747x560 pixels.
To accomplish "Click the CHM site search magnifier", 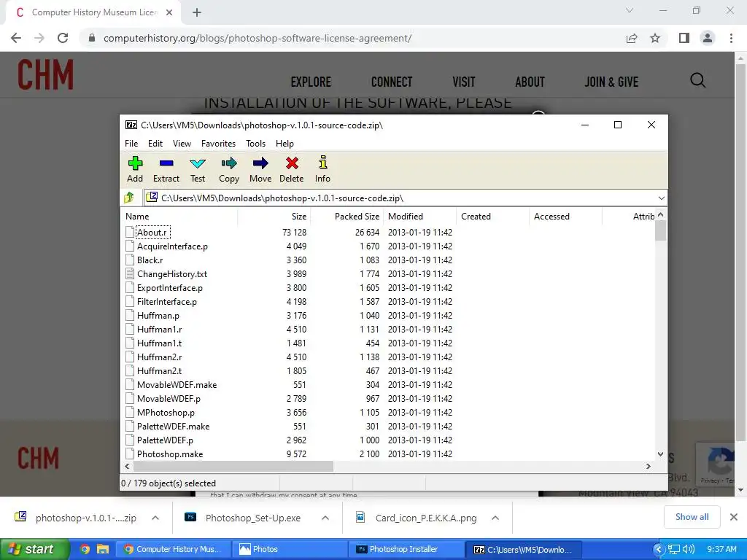I will click(698, 80).
